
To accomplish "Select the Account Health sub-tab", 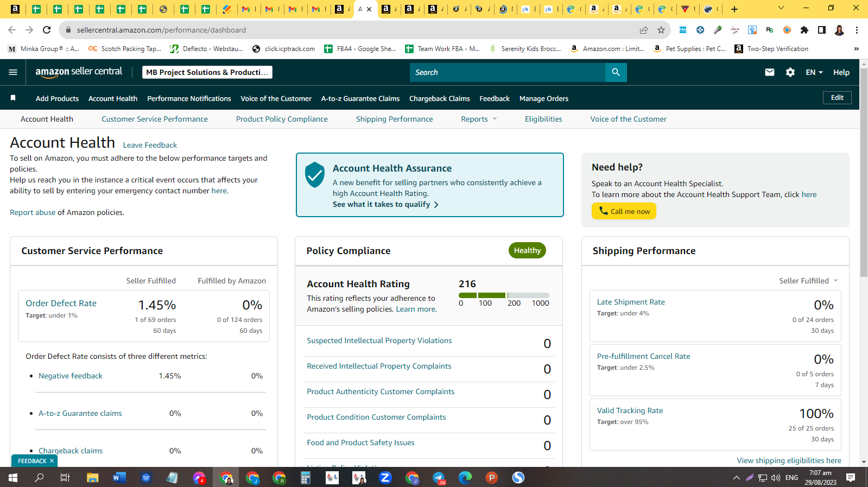I will pos(47,119).
